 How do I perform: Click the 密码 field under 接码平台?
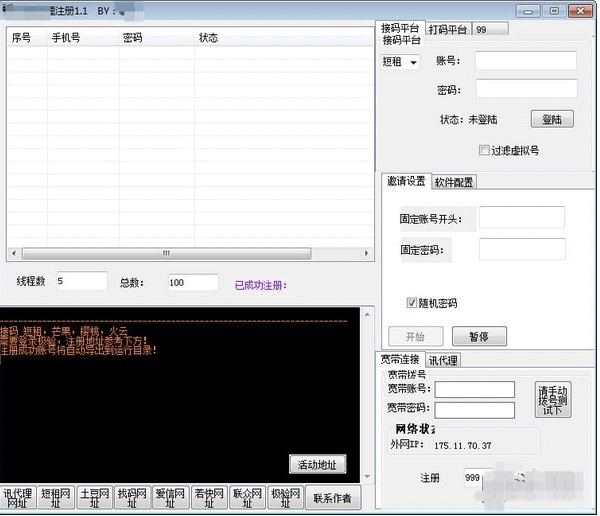(x=527, y=89)
